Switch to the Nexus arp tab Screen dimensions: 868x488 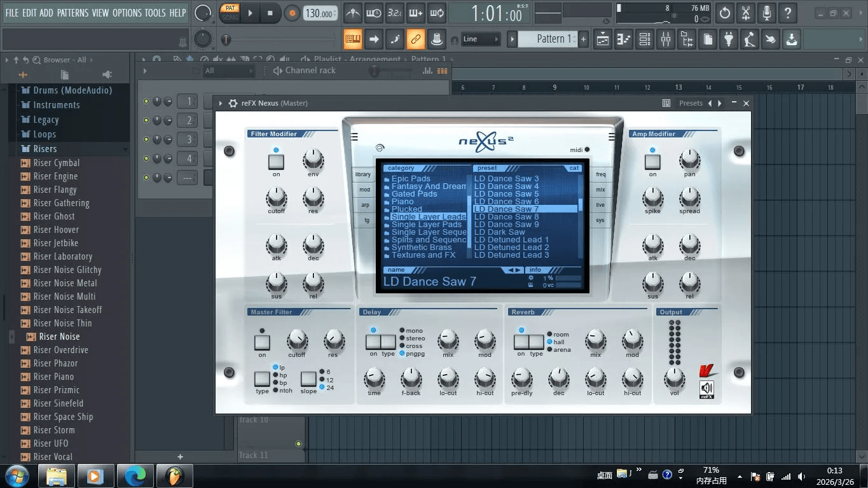coord(365,205)
